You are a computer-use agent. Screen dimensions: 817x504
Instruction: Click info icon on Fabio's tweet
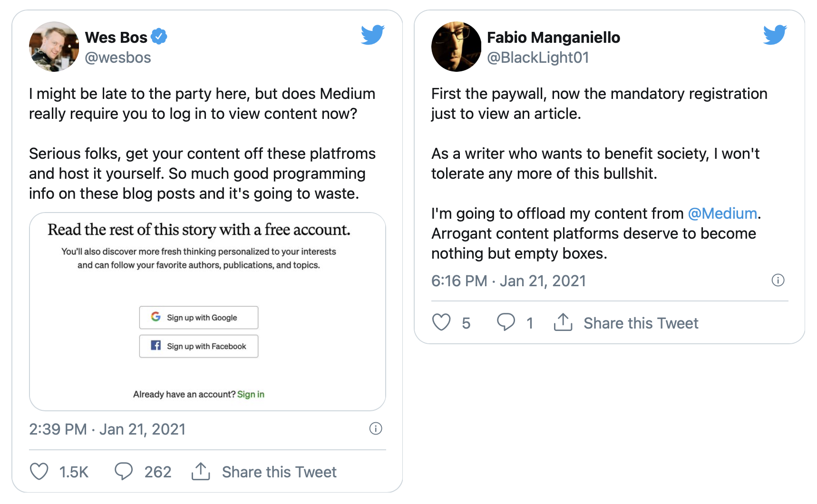click(778, 280)
